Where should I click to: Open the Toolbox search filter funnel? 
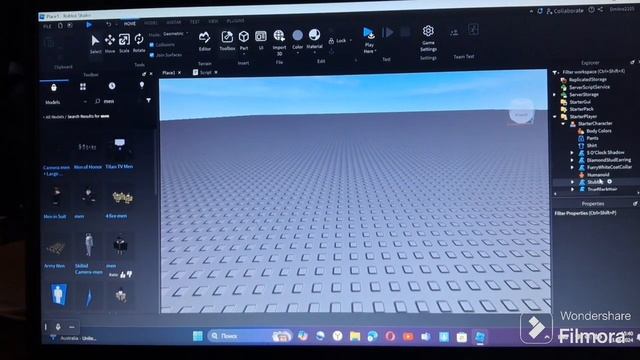coord(149,100)
